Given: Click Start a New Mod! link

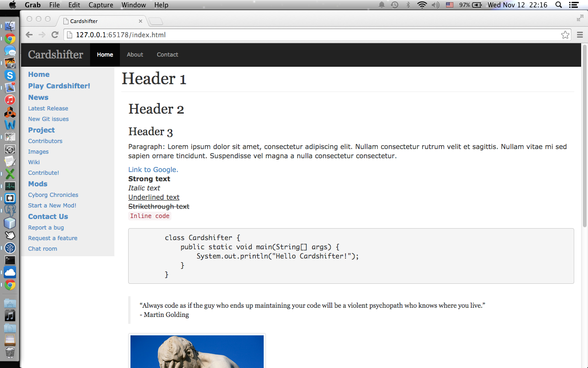Looking at the screenshot, I should pos(52,206).
